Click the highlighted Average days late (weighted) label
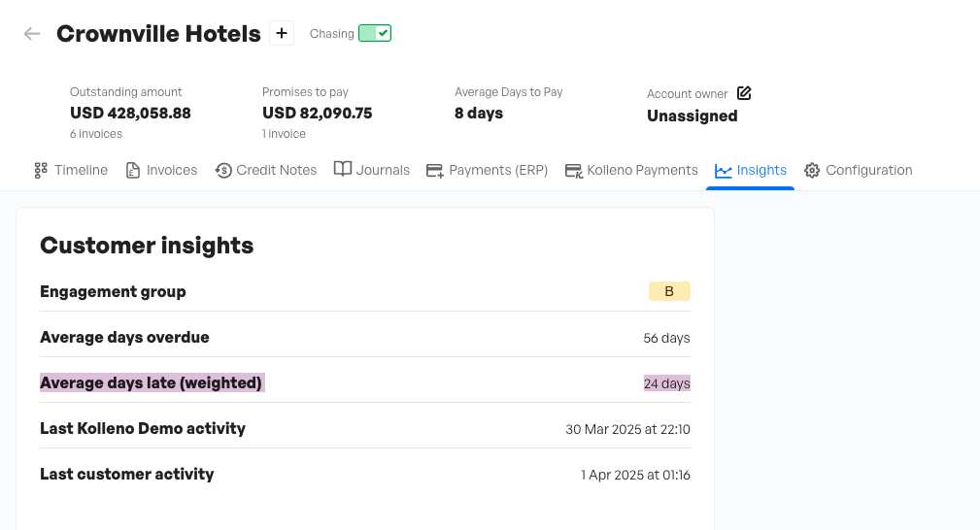Image resolution: width=980 pixels, height=530 pixels. click(x=152, y=382)
